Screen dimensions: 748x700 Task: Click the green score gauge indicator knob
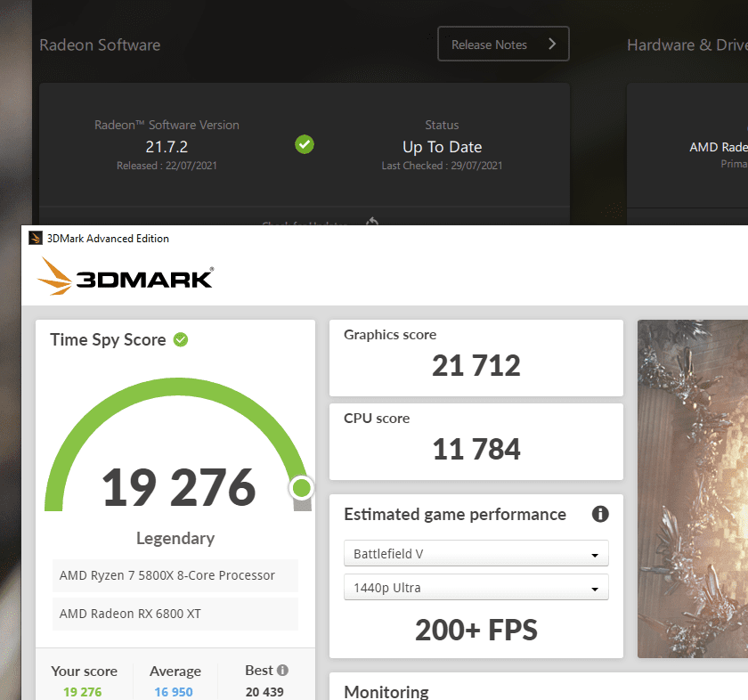pyautogui.click(x=302, y=488)
